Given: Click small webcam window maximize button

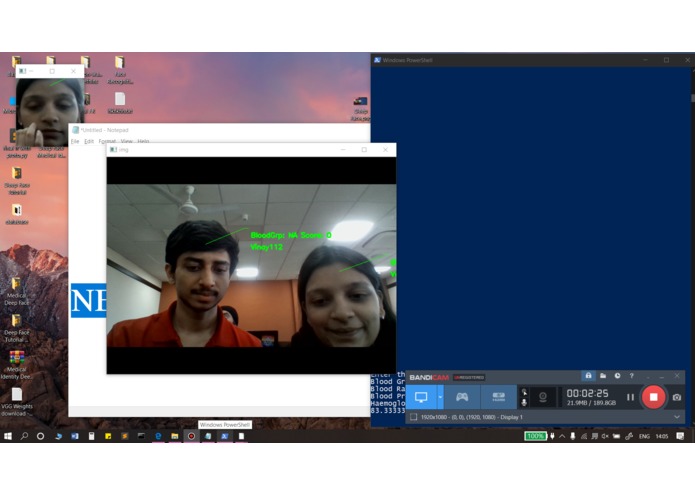Looking at the screenshot, I should (x=52, y=71).
